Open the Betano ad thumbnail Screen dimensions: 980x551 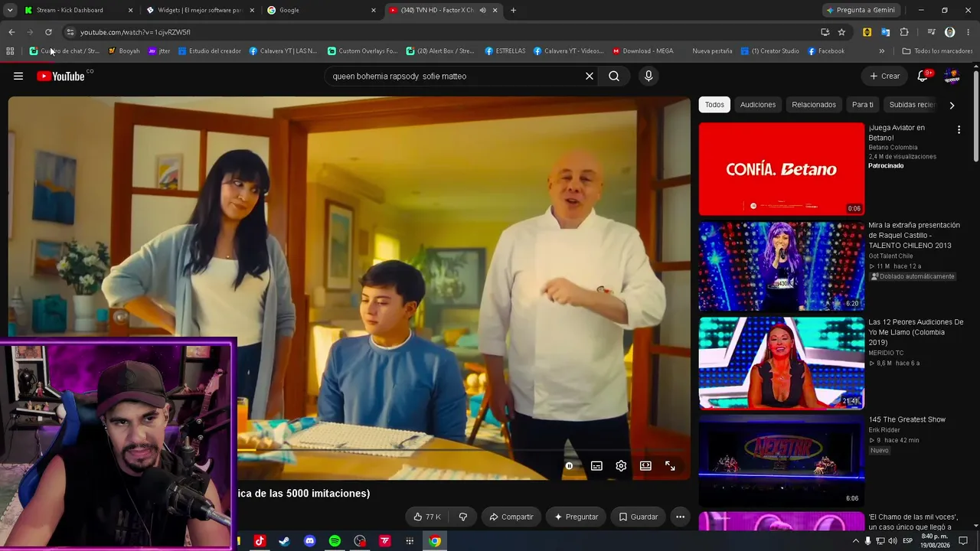(782, 169)
